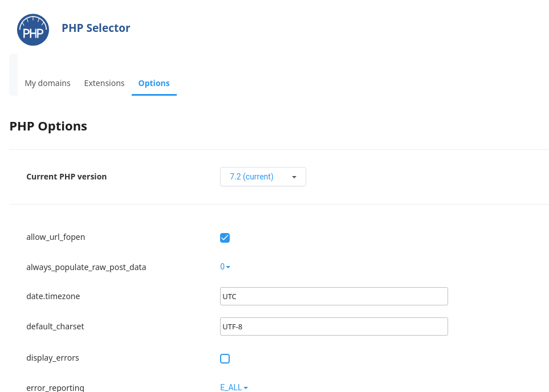
Task: Click the always_populate_raw_post_data option label
Action: click(86, 267)
